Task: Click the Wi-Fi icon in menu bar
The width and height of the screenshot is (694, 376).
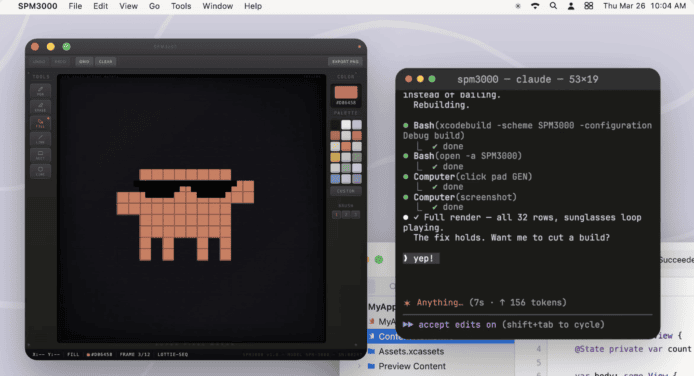Action: click(x=535, y=6)
